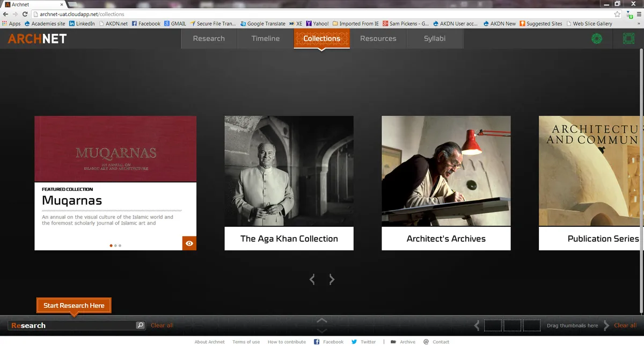Click the ARCHNET logo
This screenshot has height=346, width=644.
[37, 39]
